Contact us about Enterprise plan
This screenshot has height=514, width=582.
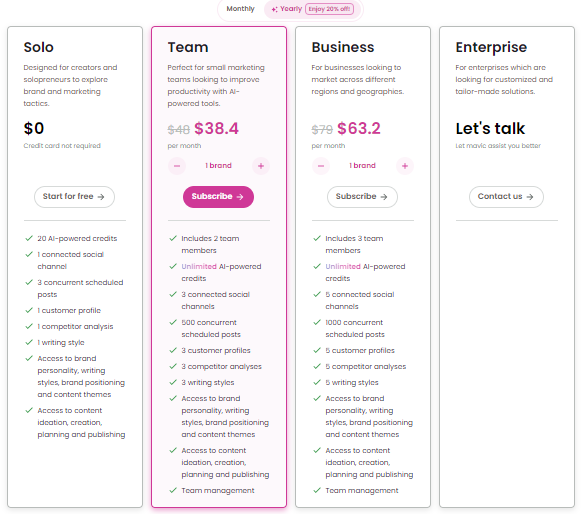pyautogui.click(x=506, y=197)
